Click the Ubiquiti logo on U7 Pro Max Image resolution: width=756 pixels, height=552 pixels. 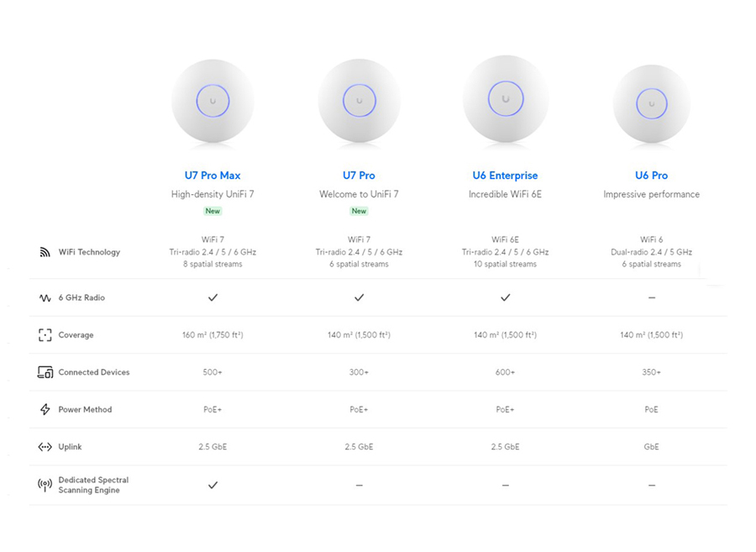pyautogui.click(x=213, y=99)
